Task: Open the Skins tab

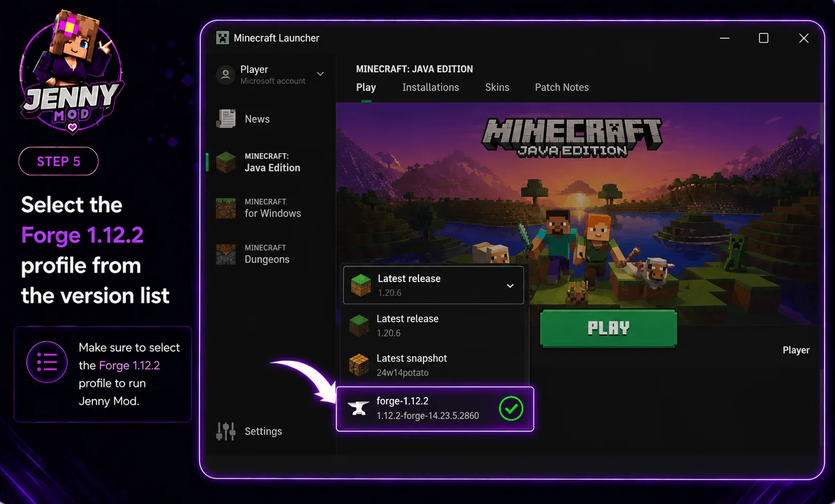Action: pos(497,87)
